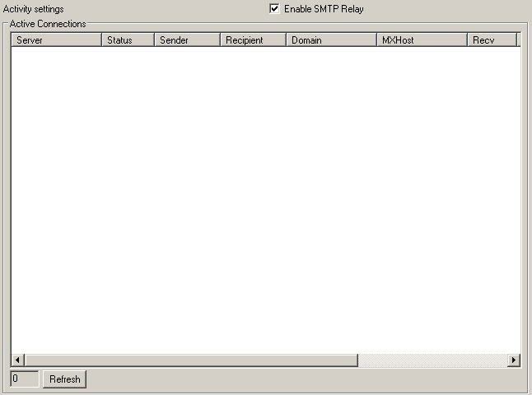Click the Recv column header
This screenshot has width=532, height=395.
[x=492, y=39]
